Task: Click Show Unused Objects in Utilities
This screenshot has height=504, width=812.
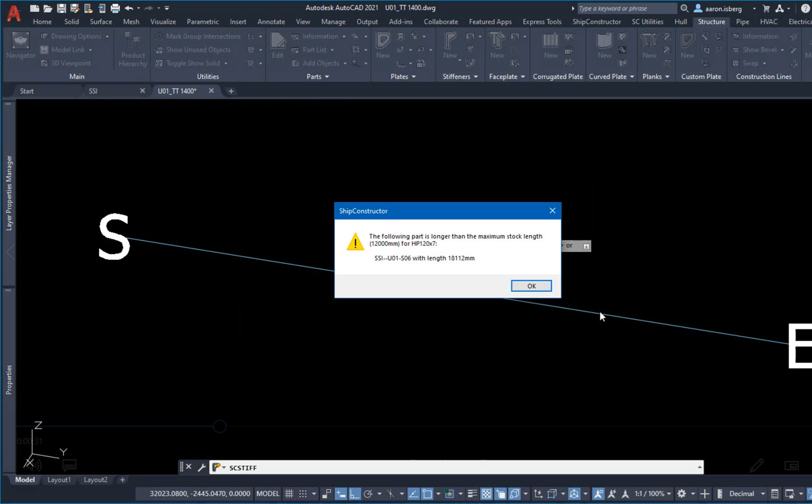Action: (193, 50)
